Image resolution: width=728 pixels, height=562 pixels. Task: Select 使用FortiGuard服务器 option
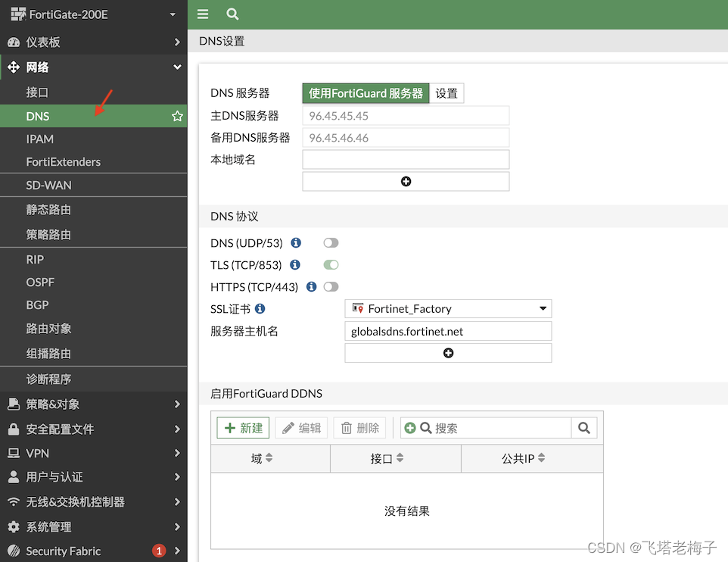tap(366, 93)
